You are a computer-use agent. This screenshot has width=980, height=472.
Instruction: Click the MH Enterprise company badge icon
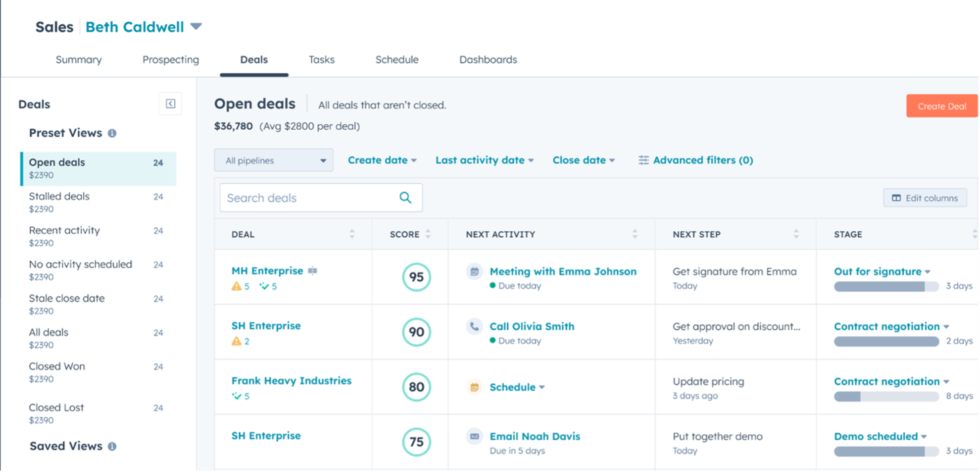pos(312,270)
